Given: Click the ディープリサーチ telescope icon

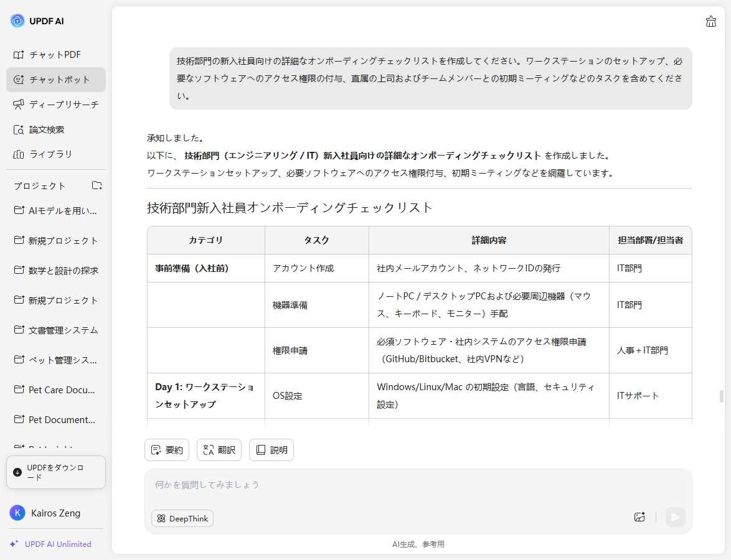Looking at the screenshot, I should coord(19,105).
